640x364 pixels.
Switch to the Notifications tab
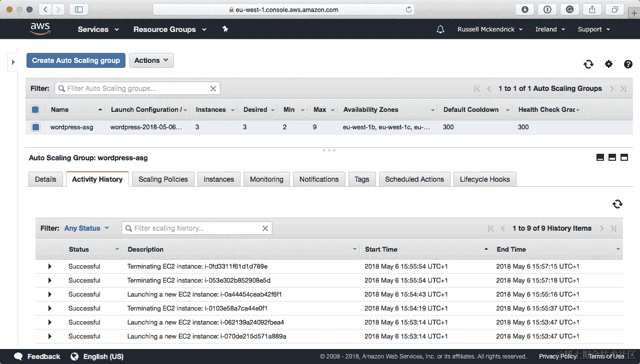coord(319,179)
